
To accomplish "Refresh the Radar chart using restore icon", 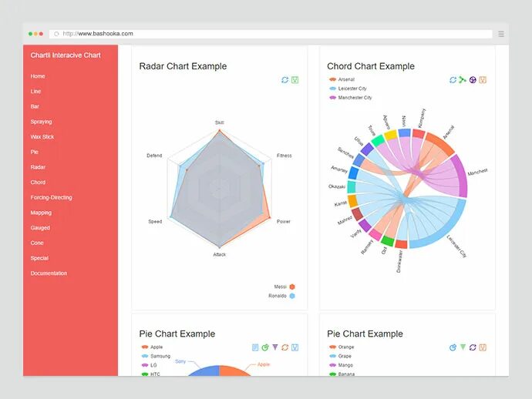I will [285, 79].
